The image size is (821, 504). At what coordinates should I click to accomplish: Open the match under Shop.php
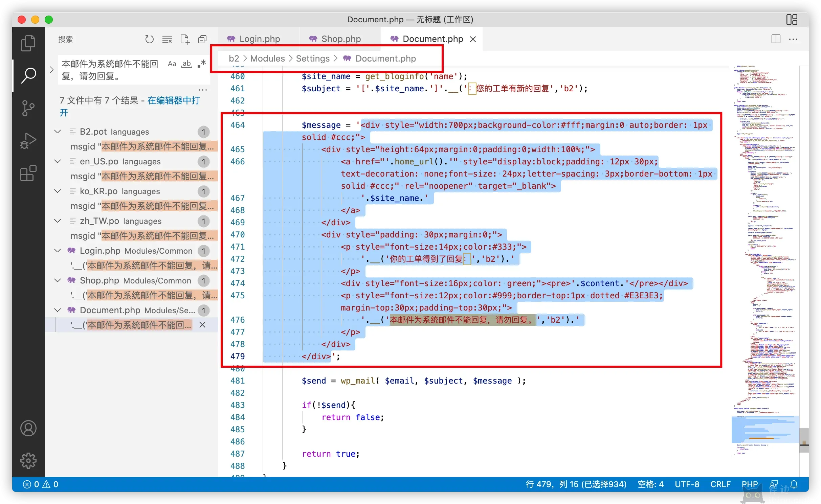pos(144,295)
